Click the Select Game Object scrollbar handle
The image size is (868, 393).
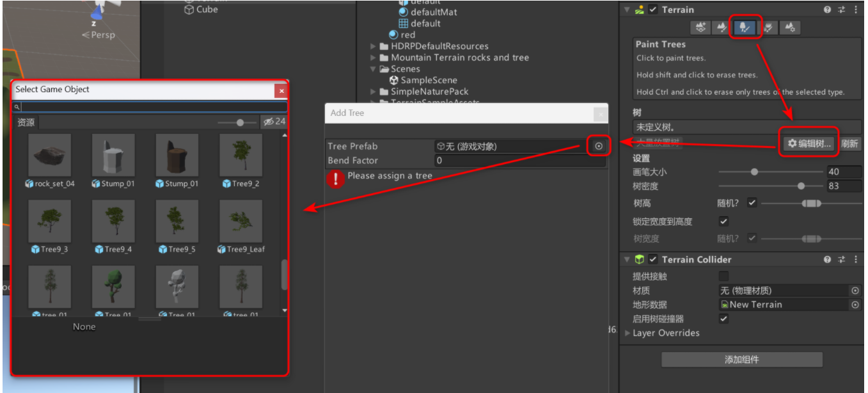pyautogui.click(x=284, y=275)
